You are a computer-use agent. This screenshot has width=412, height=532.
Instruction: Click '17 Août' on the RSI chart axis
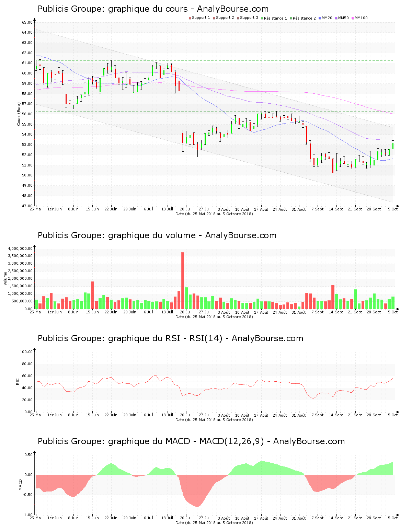pyautogui.click(x=261, y=415)
